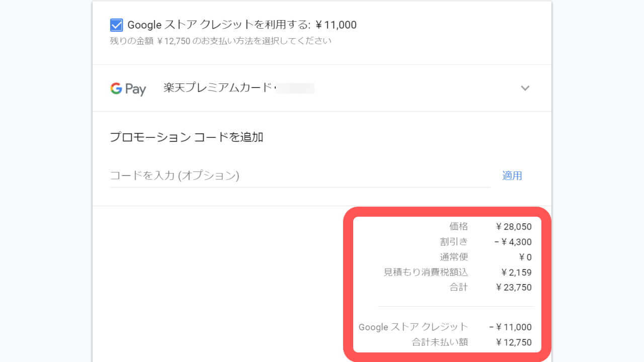Image resolution: width=644 pixels, height=362 pixels.
Task: Click the masked card number area
Action: pyautogui.click(x=297, y=88)
